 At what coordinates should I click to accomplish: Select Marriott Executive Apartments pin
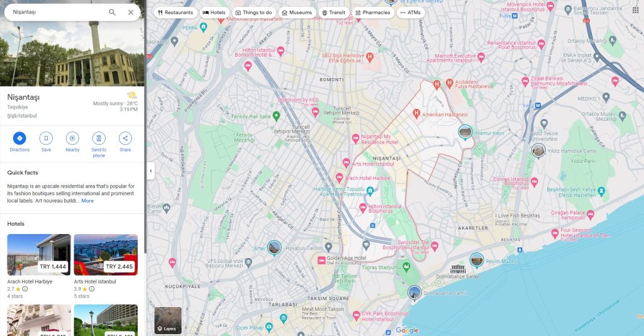pyautogui.click(x=481, y=57)
